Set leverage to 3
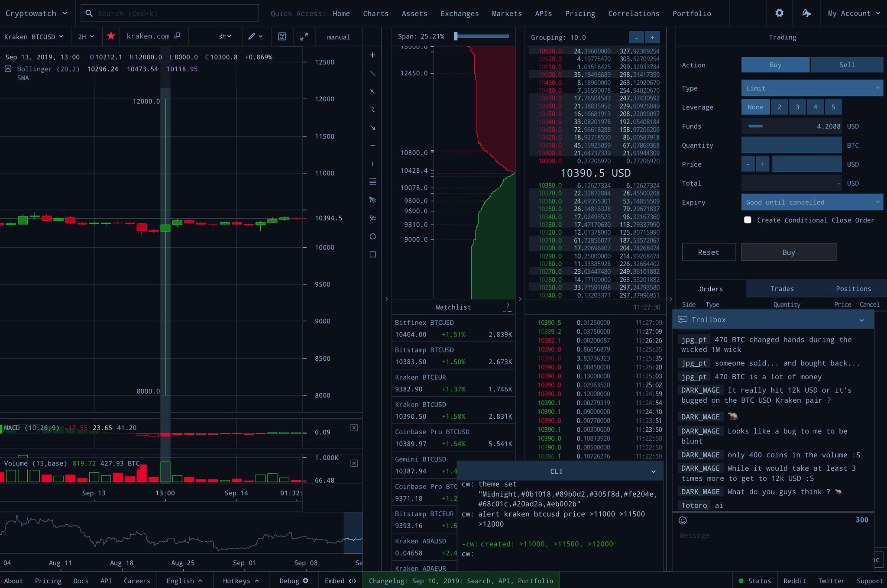 pos(797,107)
